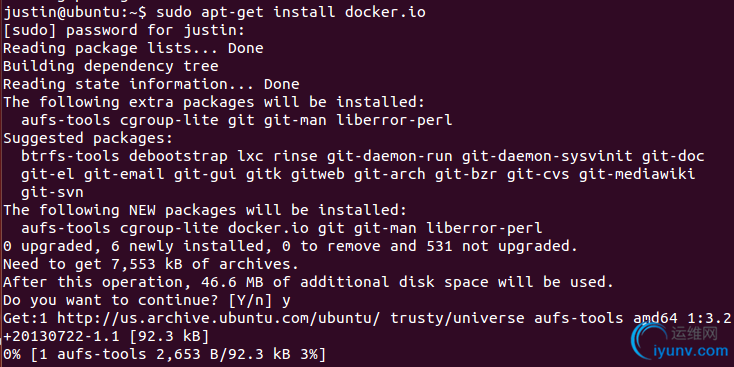734x367 pixels.
Task: Click the download progress line '0% [1 aufs-tools'
Action: (x=164, y=354)
